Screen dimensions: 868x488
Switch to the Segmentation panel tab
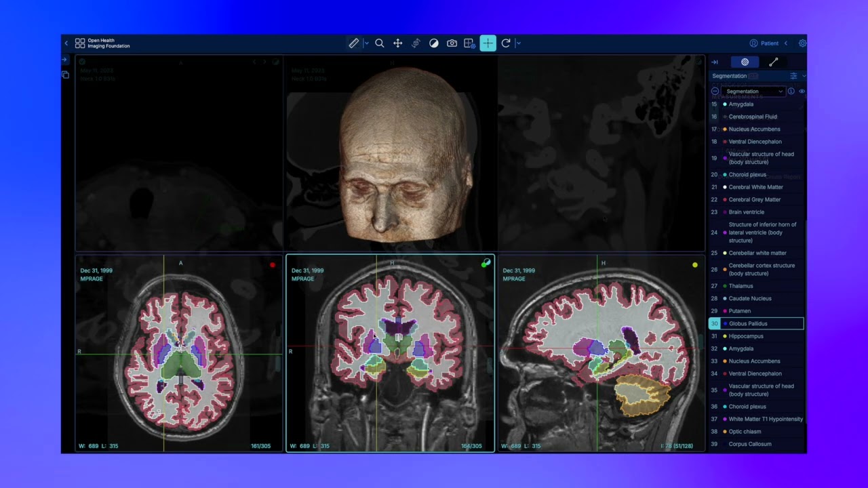coord(745,62)
